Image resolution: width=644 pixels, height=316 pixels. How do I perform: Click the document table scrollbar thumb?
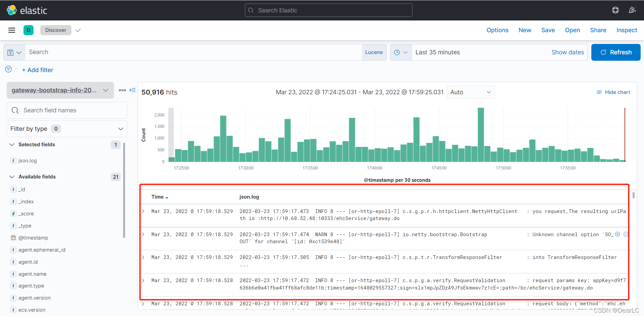(633, 195)
